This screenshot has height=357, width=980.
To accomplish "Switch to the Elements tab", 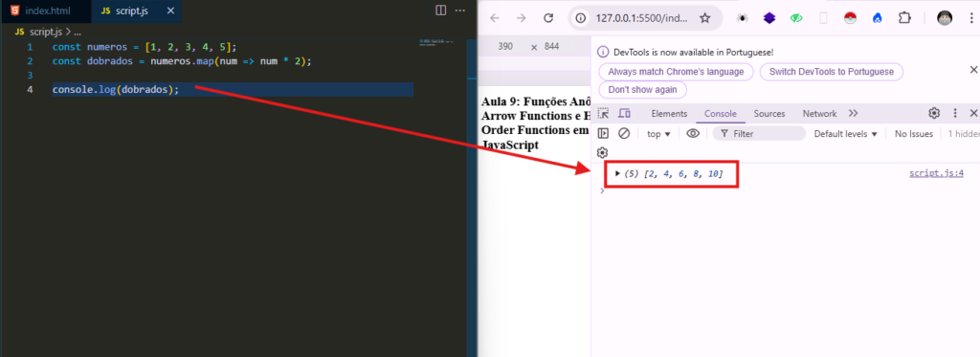I will 669,114.
